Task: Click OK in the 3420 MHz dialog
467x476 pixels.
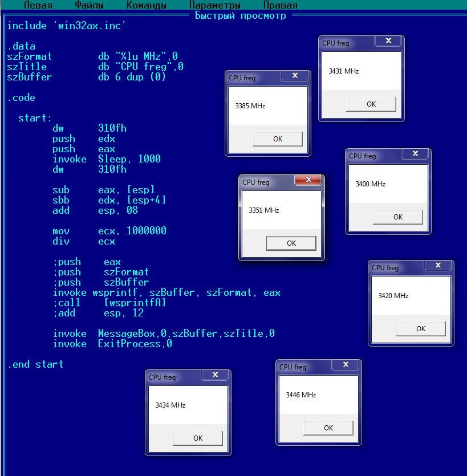Action: click(421, 329)
